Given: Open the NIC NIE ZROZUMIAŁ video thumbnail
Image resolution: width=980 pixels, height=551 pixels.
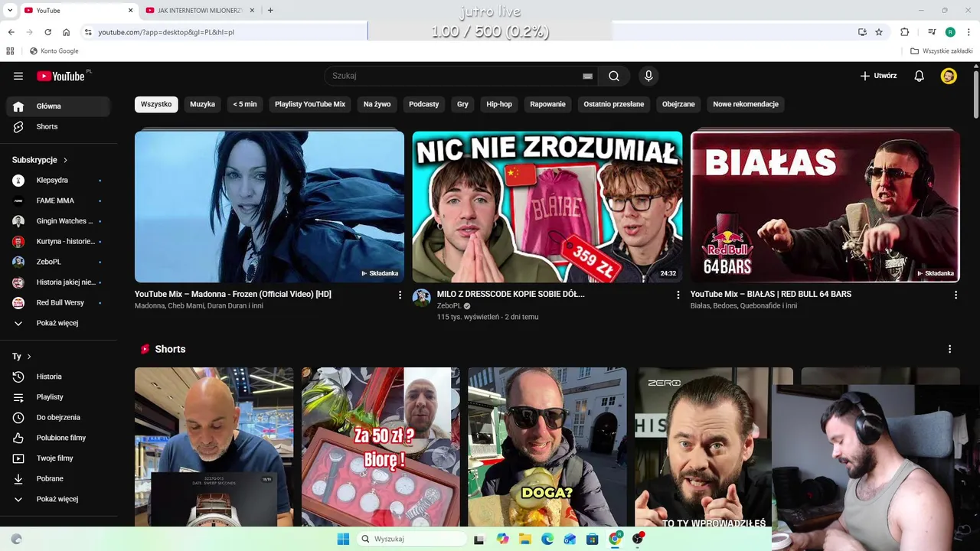Looking at the screenshot, I should 547,207.
